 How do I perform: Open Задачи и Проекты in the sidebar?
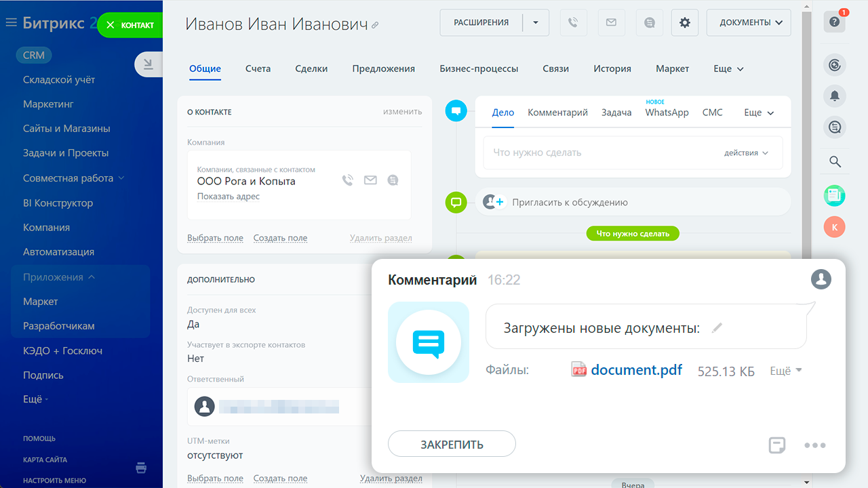click(x=66, y=152)
